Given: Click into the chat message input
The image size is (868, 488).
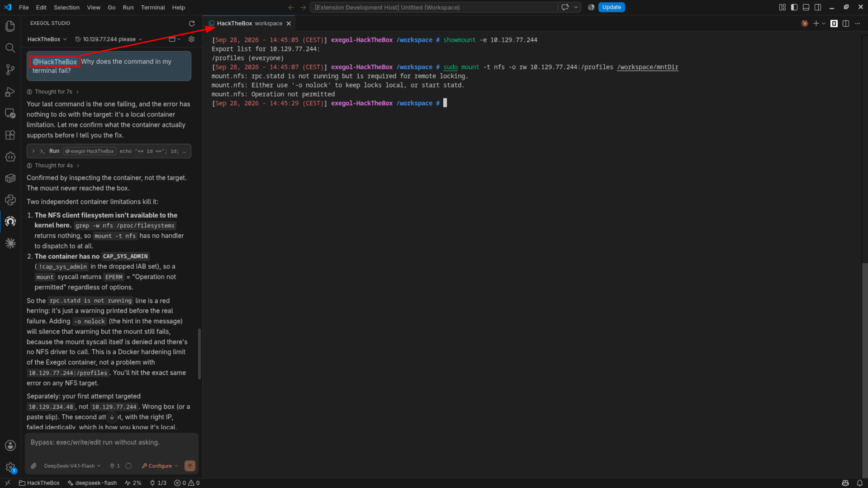Looking at the screenshot, I should pos(112,443).
